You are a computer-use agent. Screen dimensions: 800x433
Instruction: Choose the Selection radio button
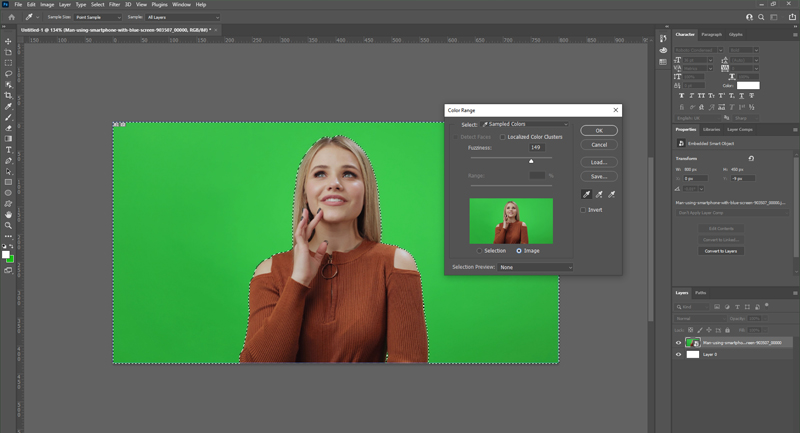(x=479, y=251)
